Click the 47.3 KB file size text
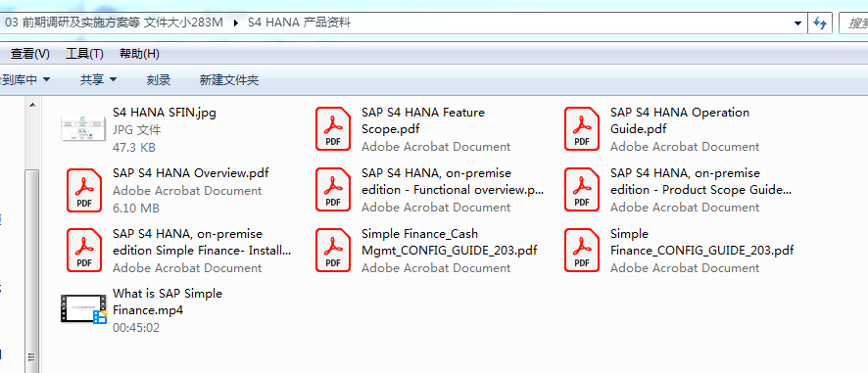868x373 pixels. [x=134, y=147]
